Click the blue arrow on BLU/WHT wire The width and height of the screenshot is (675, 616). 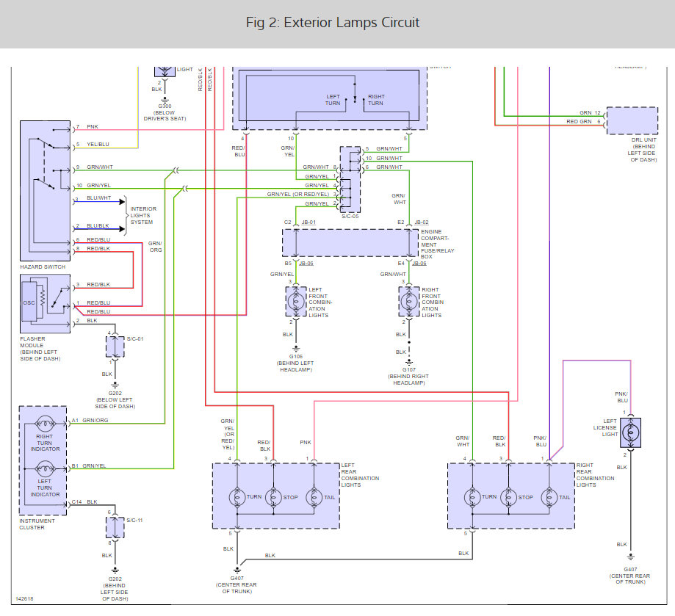point(122,201)
